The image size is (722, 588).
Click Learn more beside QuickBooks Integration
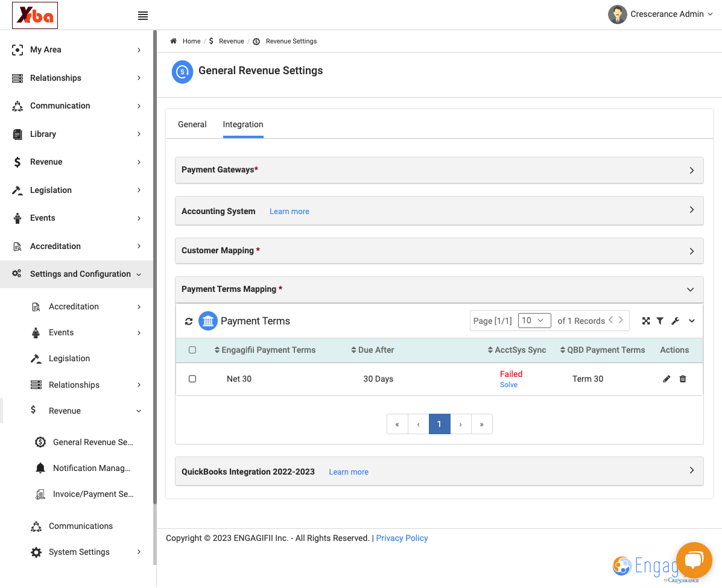point(349,472)
